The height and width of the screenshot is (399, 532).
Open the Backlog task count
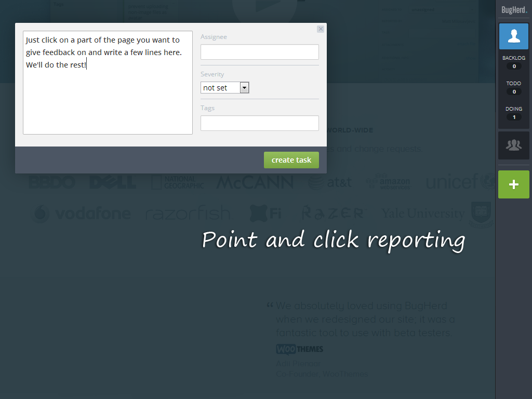(x=514, y=62)
